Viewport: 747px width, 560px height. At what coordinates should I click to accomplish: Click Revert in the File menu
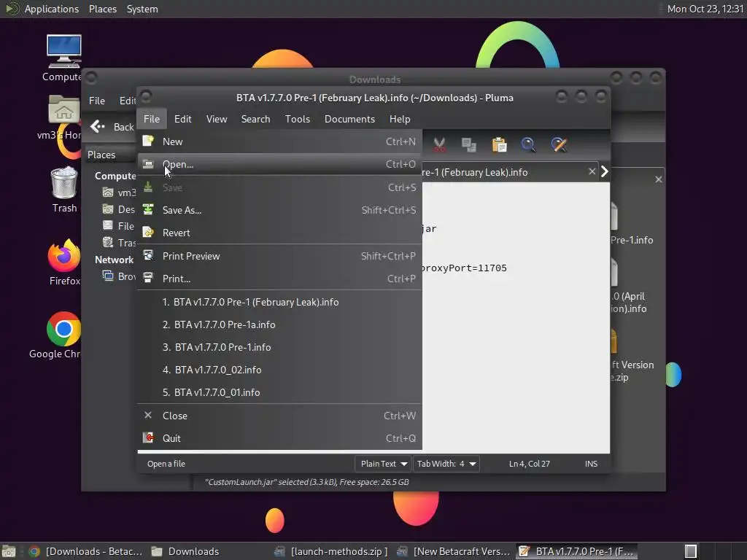pyautogui.click(x=279, y=233)
